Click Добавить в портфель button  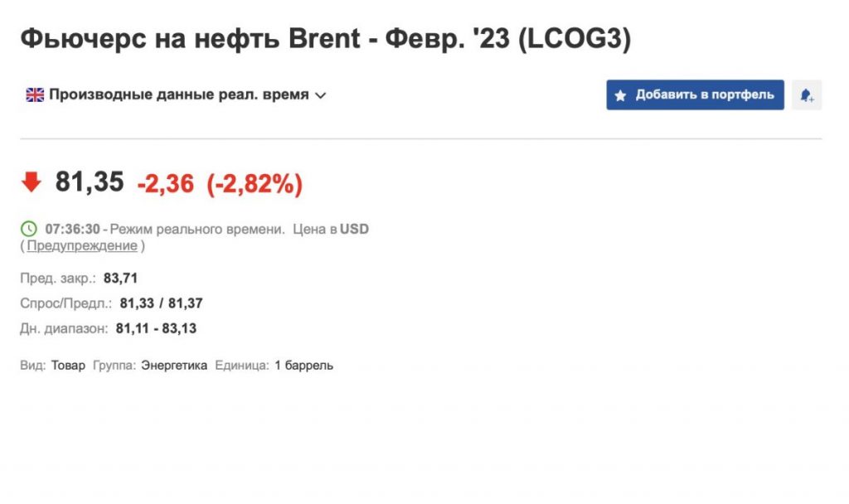click(695, 94)
